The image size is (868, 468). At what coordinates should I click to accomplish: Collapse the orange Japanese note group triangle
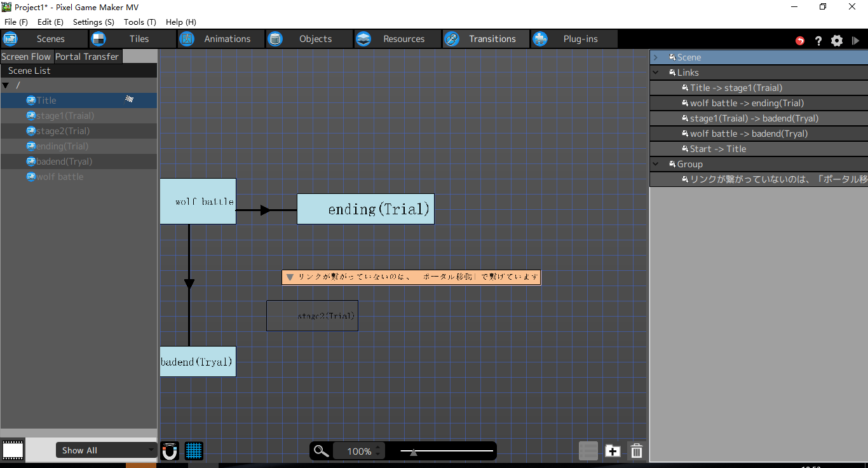[x=290, y=277]
